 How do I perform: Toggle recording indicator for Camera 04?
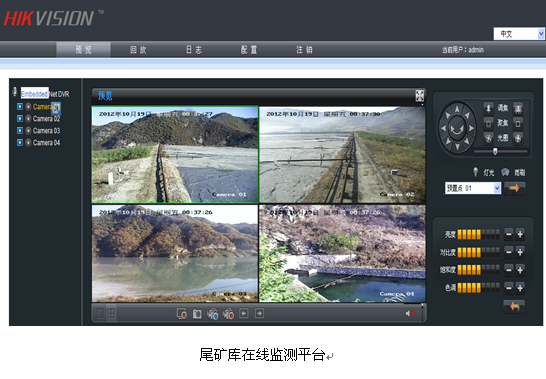(x=29, y=142)
